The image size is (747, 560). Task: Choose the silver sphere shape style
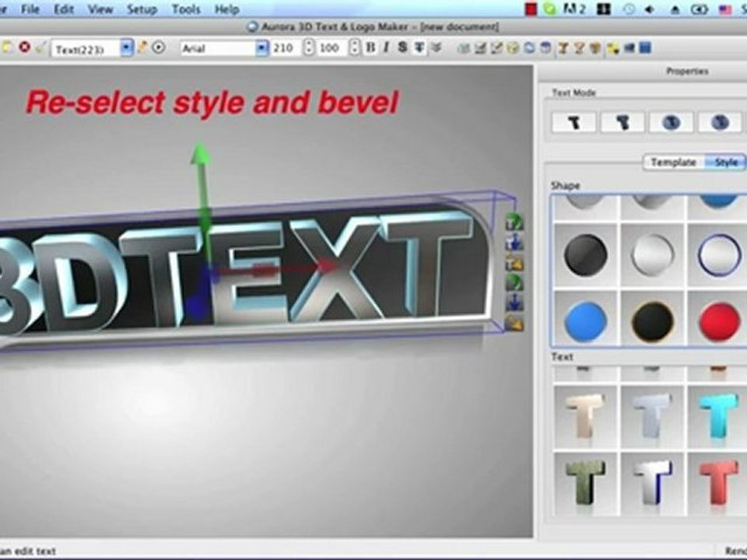coord(652,255)
